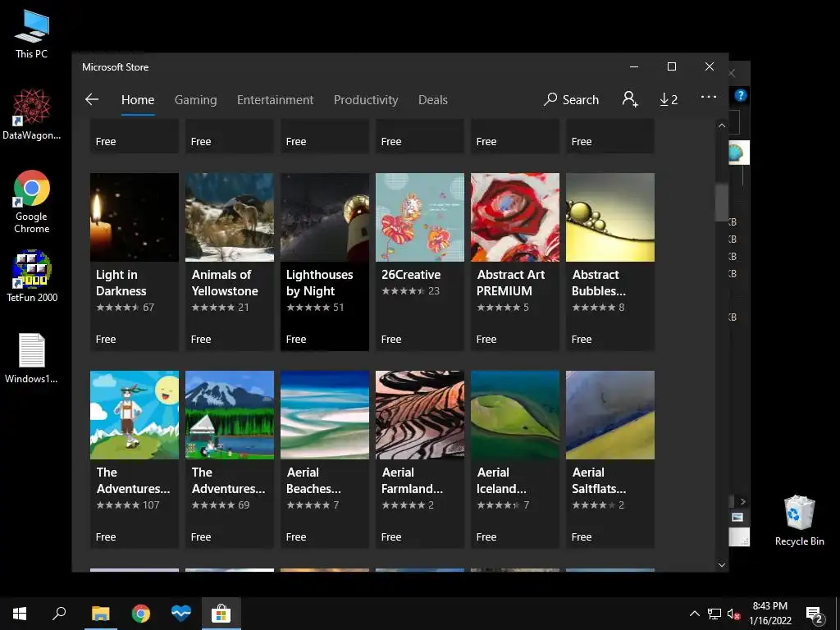Click the Store scrollbar up arrow
The height and width of the screenshot is (630, 840).
pos(722,126)
